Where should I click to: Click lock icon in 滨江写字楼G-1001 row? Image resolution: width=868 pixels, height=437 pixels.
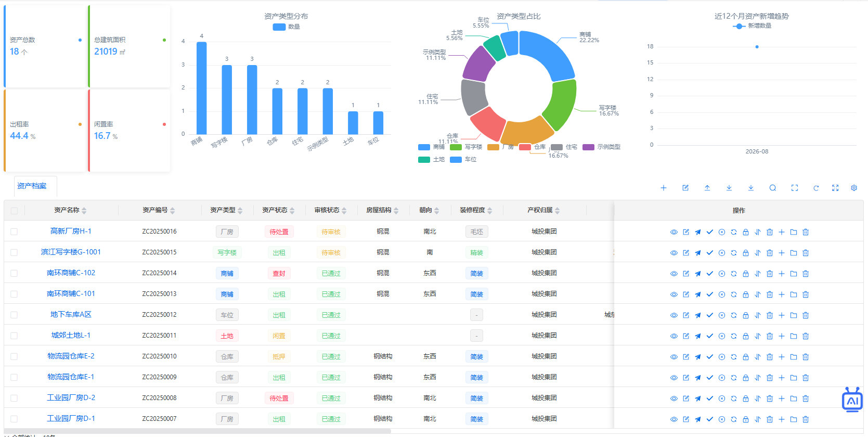click(746, 253)
